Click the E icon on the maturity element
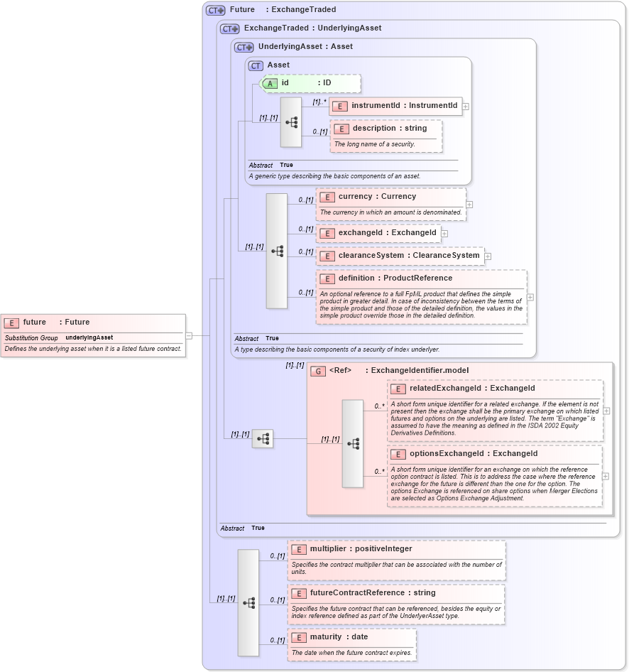The image size is (629, 672). pos(299,637)
